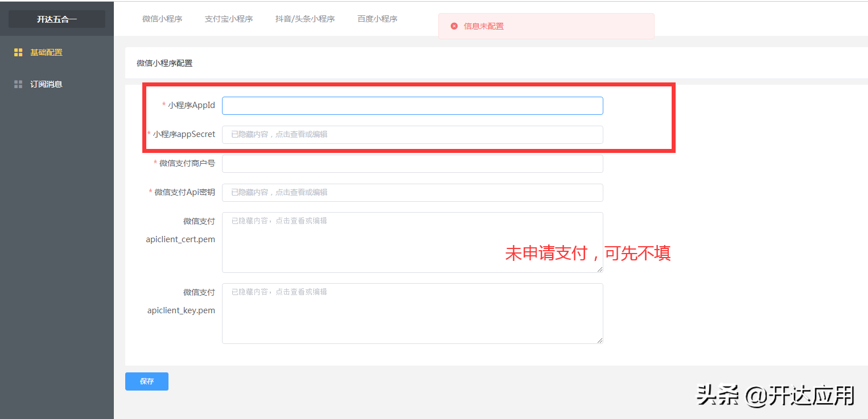Switch to 百度小程序 tab
This screenshot has width=868, height=419.
[x=377, y=19]
